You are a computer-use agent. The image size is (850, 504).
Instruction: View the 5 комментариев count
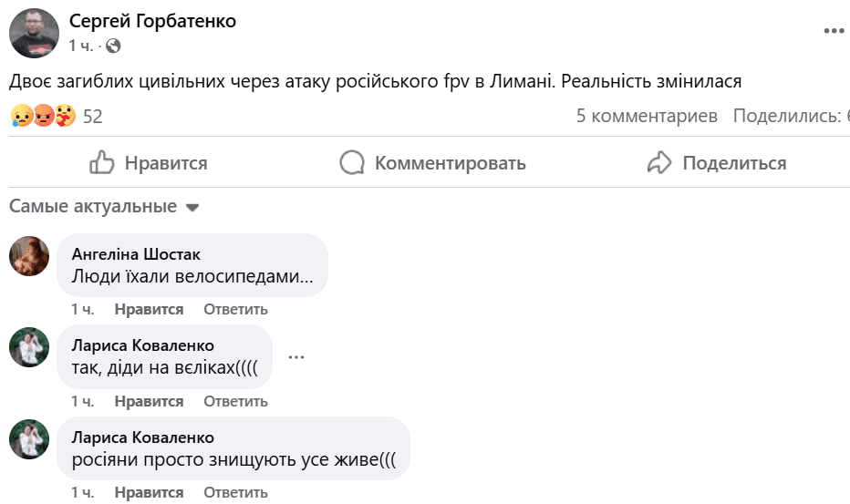point(647,116)
